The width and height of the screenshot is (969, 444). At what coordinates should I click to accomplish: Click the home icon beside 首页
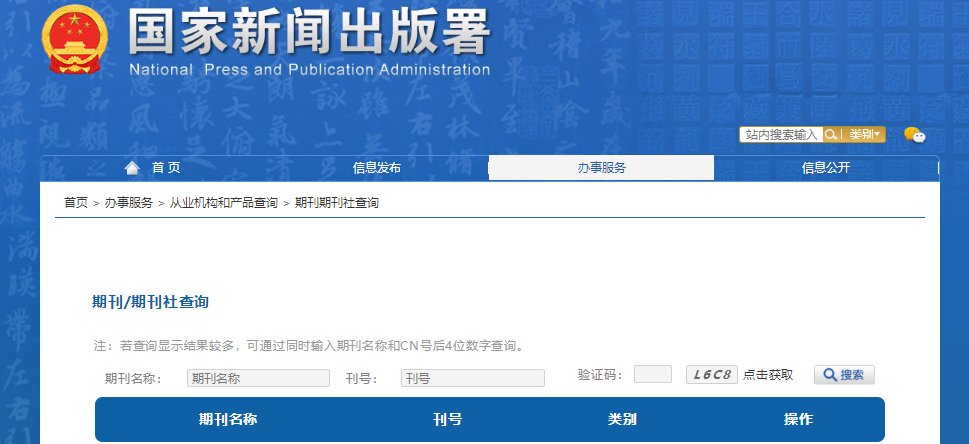coord(132,168)
